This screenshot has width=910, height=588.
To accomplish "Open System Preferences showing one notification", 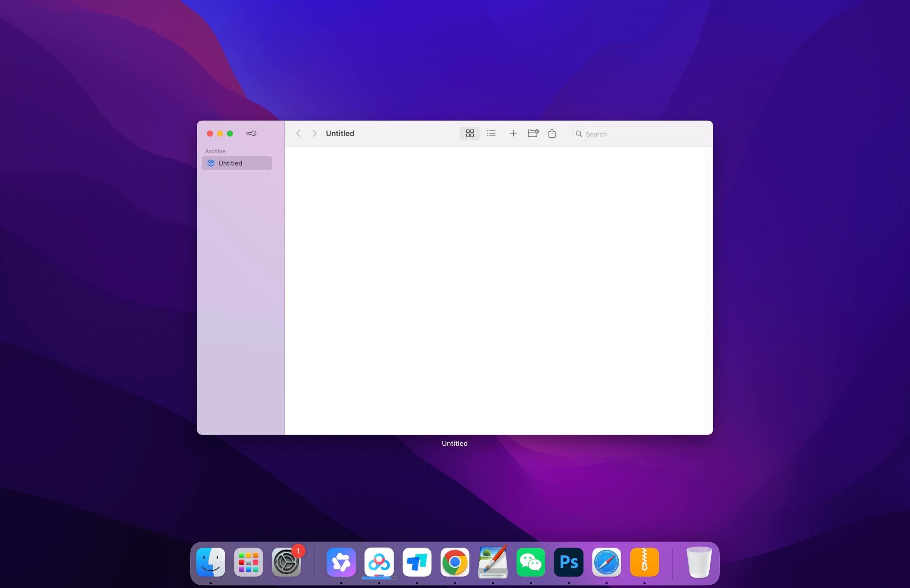I will [x=287, y=562].
